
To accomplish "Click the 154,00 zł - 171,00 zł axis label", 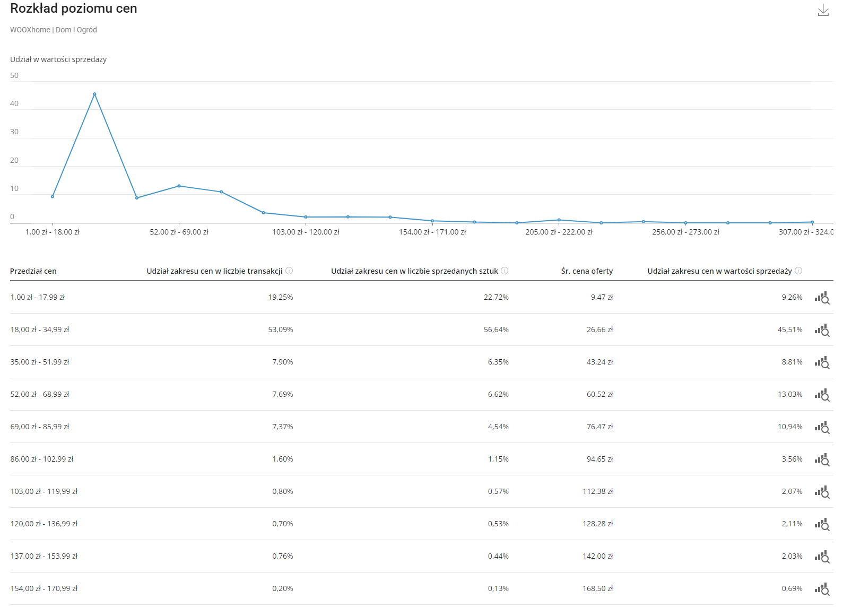I will [432, 232].
